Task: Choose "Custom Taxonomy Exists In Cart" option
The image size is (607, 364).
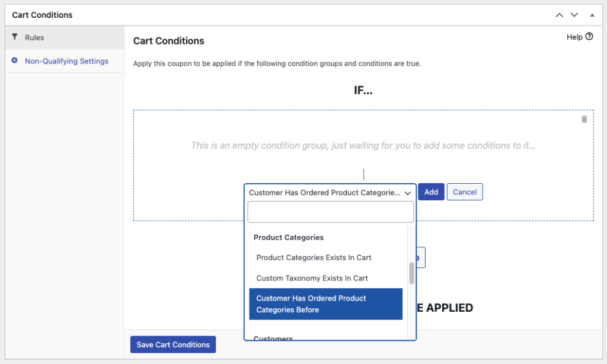Action: tap(312, 278)
